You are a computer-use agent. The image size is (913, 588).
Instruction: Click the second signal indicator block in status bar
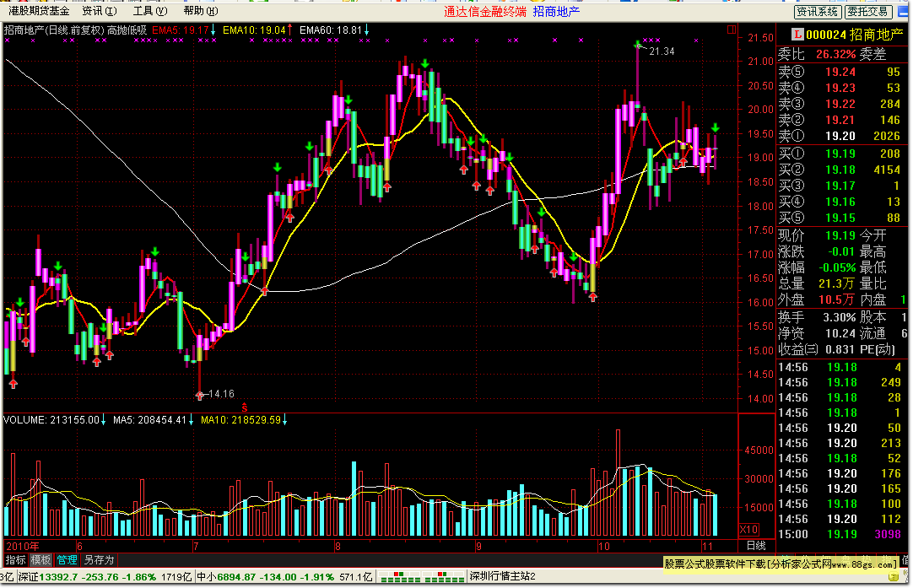[444, 576]
